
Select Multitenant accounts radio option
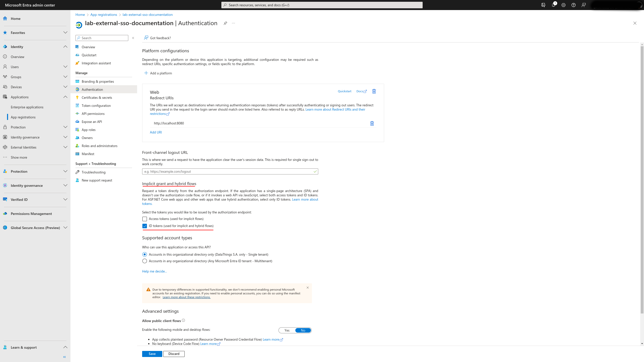tap(145, 261)
